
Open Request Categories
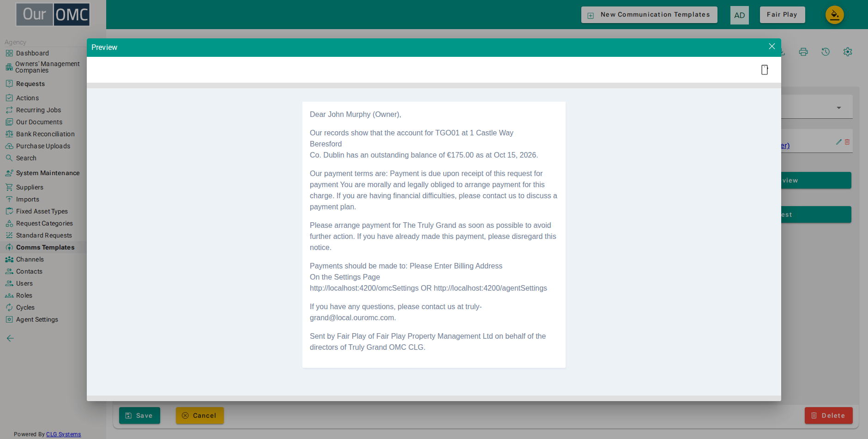(44, 223)
